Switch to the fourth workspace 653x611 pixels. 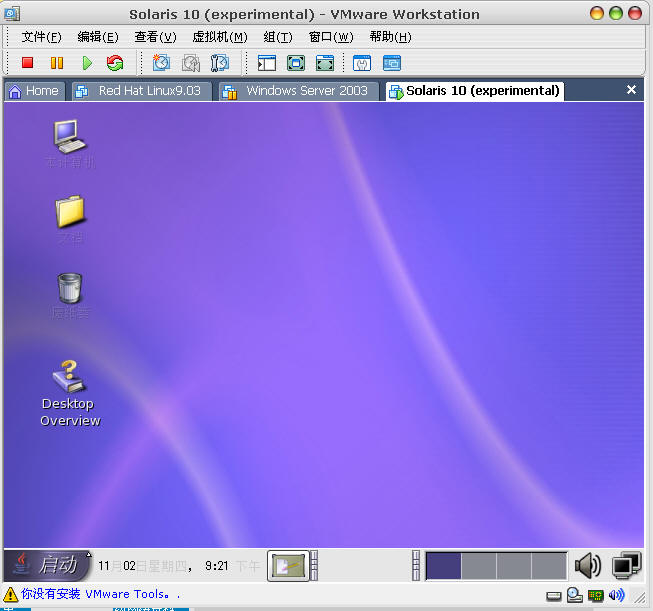point(548,566)
